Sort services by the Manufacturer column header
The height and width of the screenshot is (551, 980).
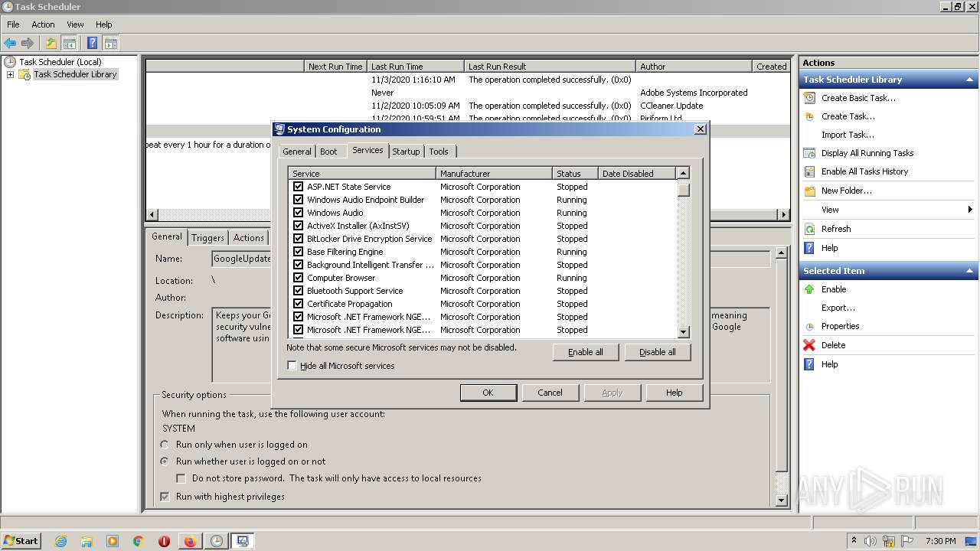click(x=494, y=174)
